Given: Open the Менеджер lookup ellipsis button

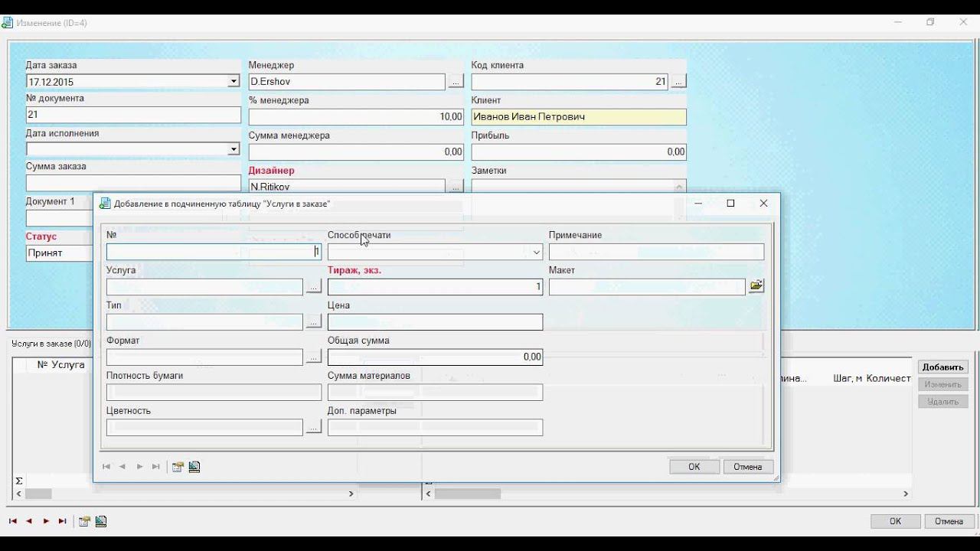Looking at the screenshot, I should point(456,82).
